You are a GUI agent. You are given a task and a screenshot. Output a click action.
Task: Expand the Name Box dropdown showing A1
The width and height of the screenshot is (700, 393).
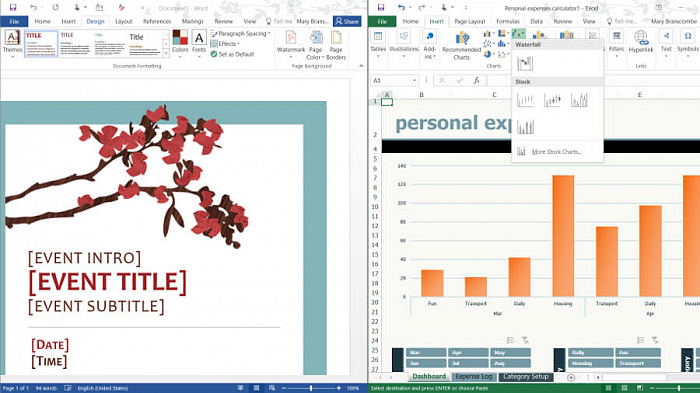click(x=414, y=80)
